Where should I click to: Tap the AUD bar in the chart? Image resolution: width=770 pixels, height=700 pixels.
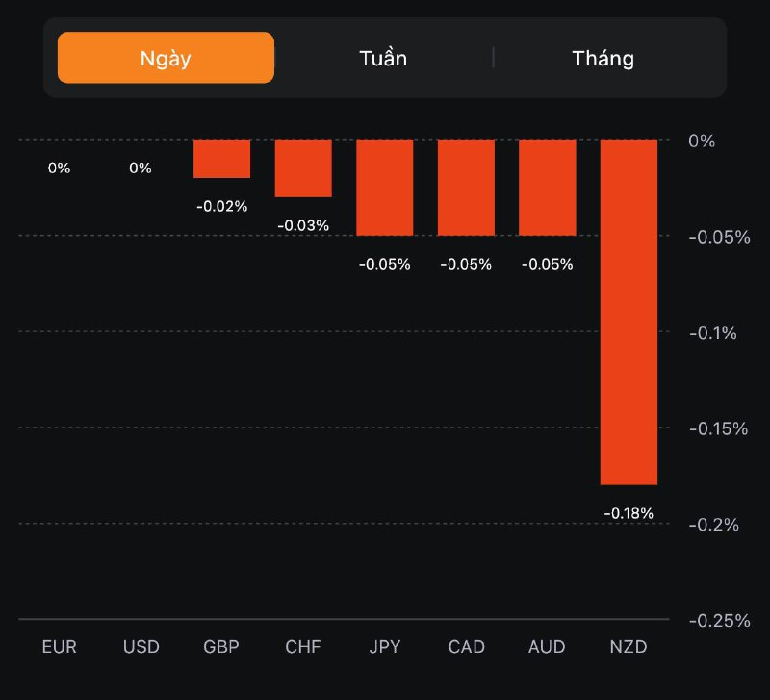pos(547,188)
